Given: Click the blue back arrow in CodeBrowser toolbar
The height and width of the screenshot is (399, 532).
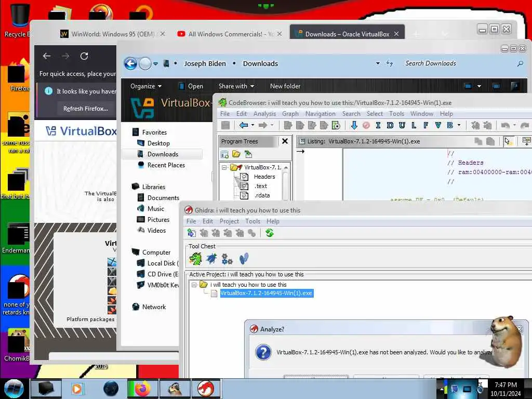Looking at the screenshot, I should coord(244,125).
